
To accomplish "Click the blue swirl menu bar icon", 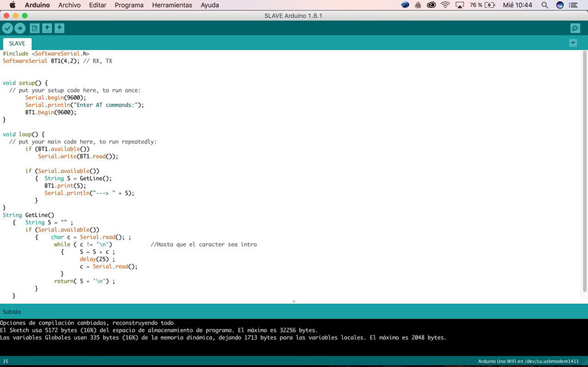I will [x=405, y=5].
